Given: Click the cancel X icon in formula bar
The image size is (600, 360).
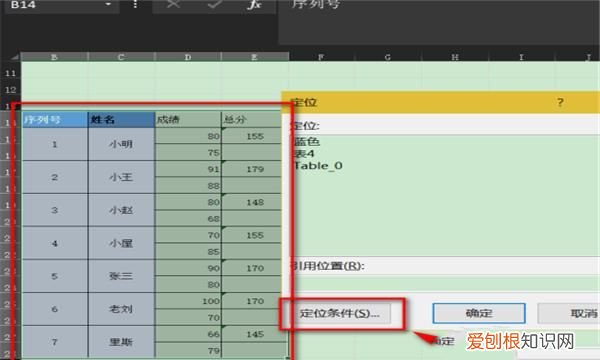Looking at the screenshot, I should tap(173, 4).
